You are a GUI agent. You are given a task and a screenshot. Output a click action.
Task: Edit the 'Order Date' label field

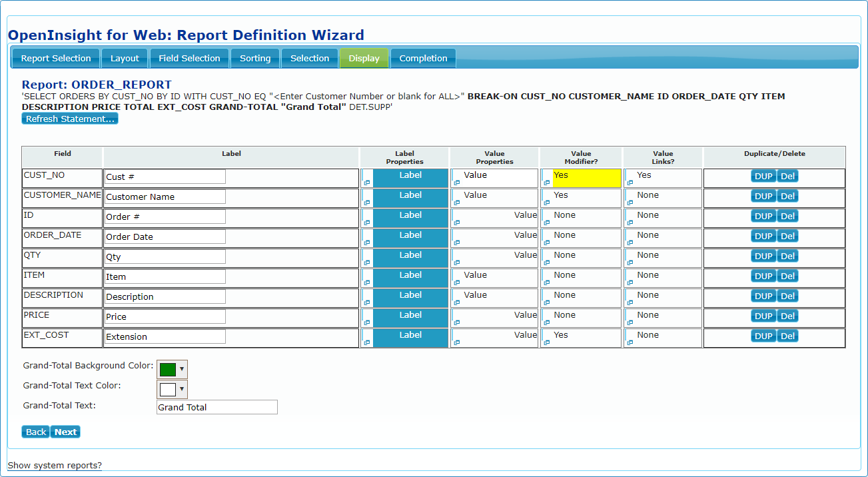click(165, 237)
